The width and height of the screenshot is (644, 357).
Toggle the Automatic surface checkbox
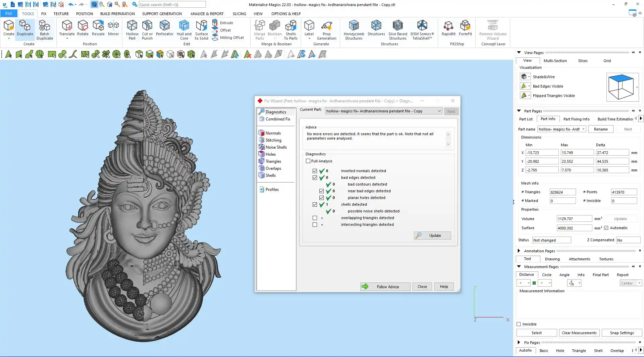click(606, 228)
